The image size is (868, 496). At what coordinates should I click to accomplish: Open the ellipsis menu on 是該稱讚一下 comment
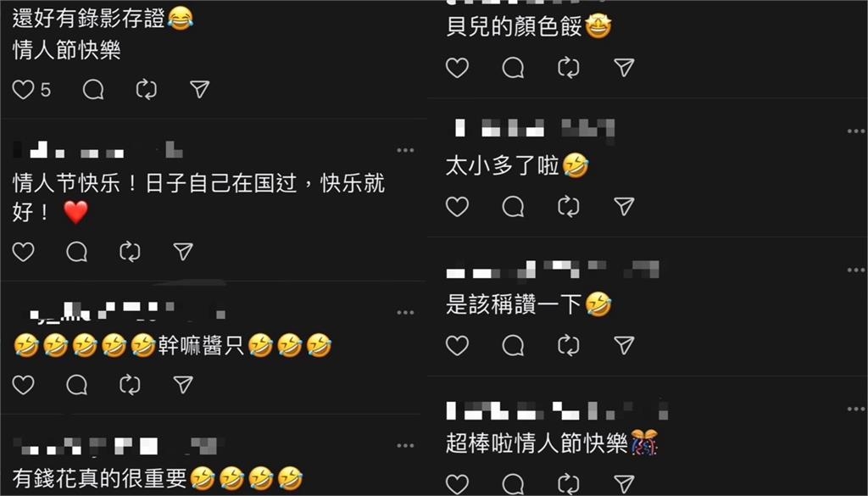(856, 270)
